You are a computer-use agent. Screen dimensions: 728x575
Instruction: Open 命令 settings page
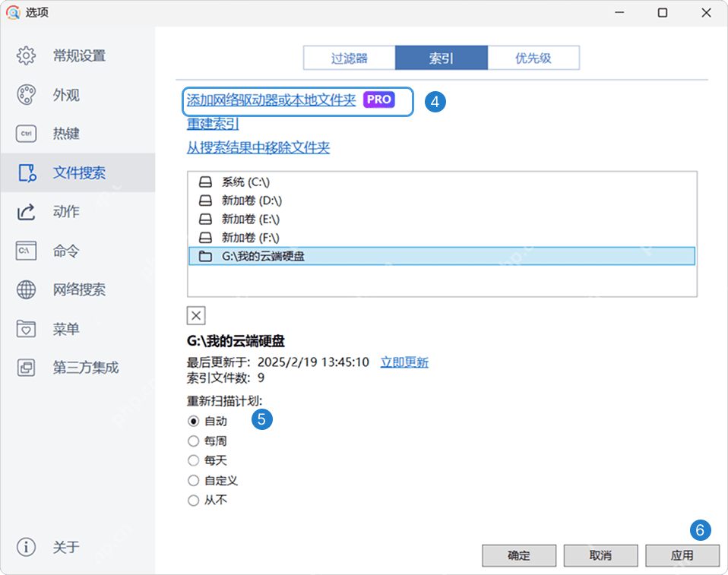tap(78, 251)
